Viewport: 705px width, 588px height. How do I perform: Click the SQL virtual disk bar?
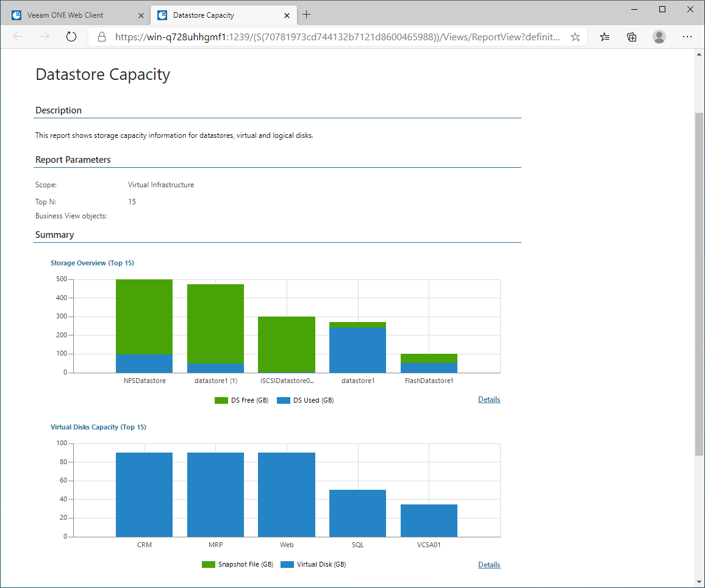(357, 514)
